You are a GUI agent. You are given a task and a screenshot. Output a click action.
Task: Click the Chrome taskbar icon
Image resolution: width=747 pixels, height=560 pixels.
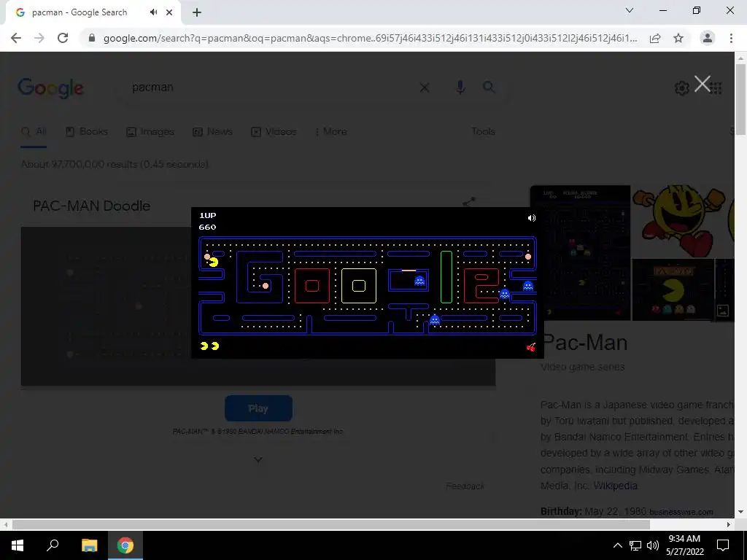pos(125,545)
